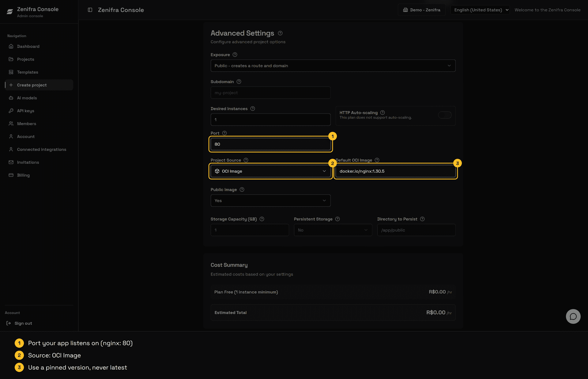Toggle the sidebar panel icon
This screenshot has height=379, width=588.
90,10
